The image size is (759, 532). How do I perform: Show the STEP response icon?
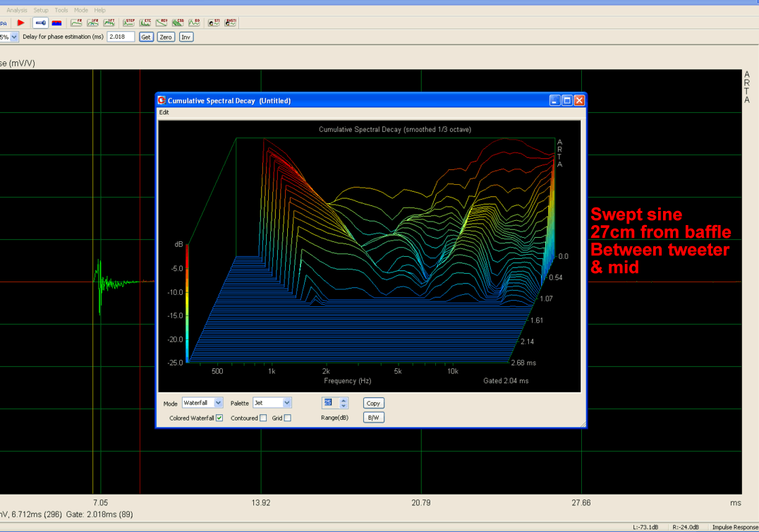129,23
